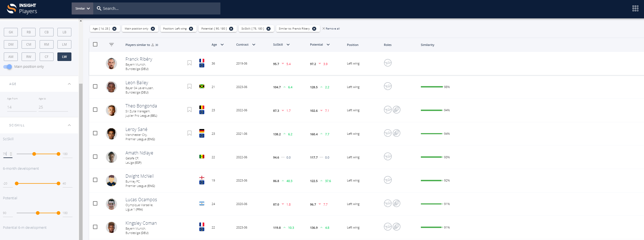Remove the Main position only filter chip
Screen dimensions: 644x240
point(153,29)
